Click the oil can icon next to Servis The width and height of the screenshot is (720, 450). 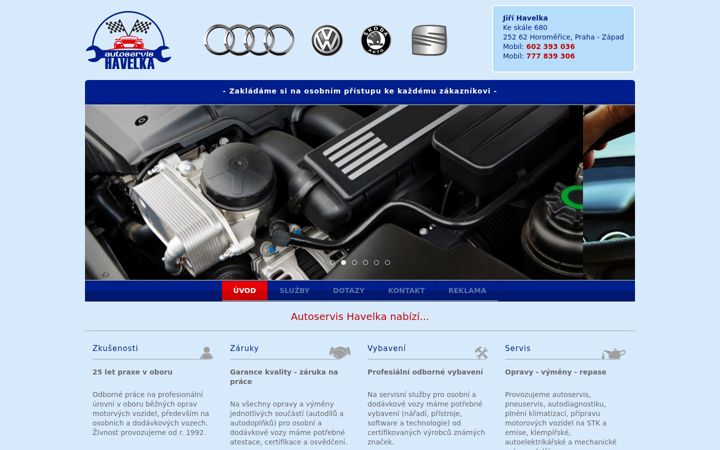coord(614,354)
